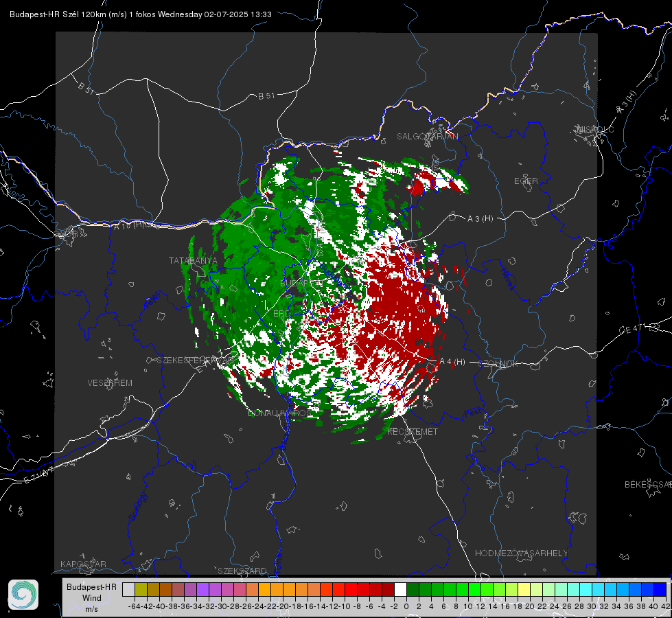Click the '-10' value on the legend scale
The height and width of the screenshot is (618, 672).
(x=345, y=606)
